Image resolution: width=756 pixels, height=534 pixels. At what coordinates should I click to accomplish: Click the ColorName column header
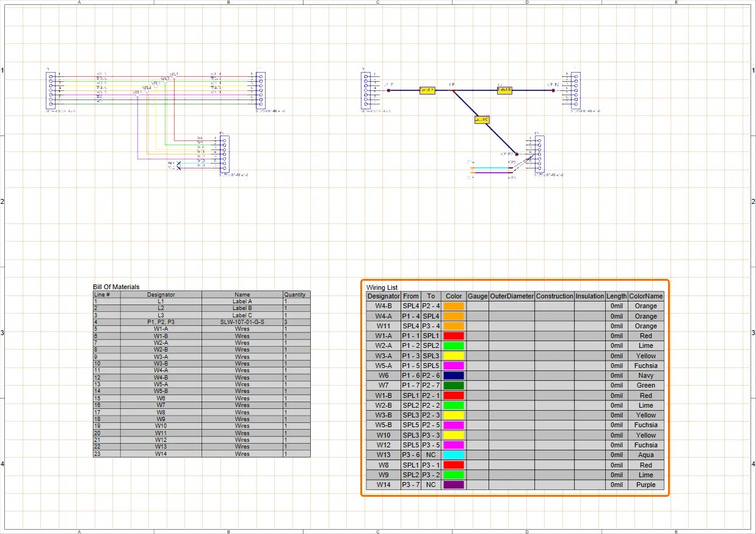tap(646, 296)
